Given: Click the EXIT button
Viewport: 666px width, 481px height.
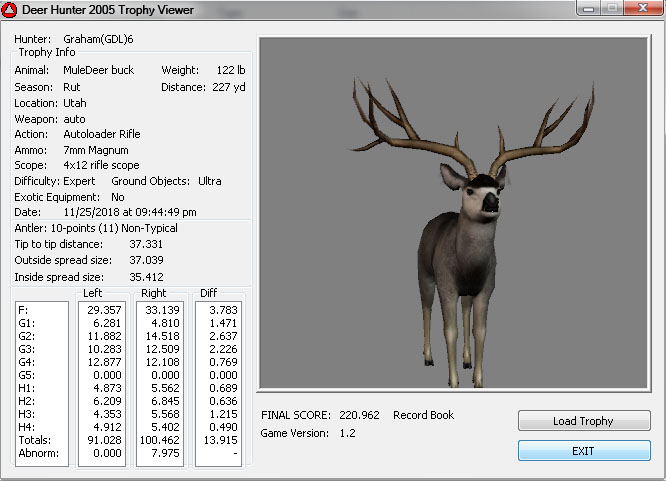Looking at the screenshot, I should pyautogui.click(x=583, y=451).
